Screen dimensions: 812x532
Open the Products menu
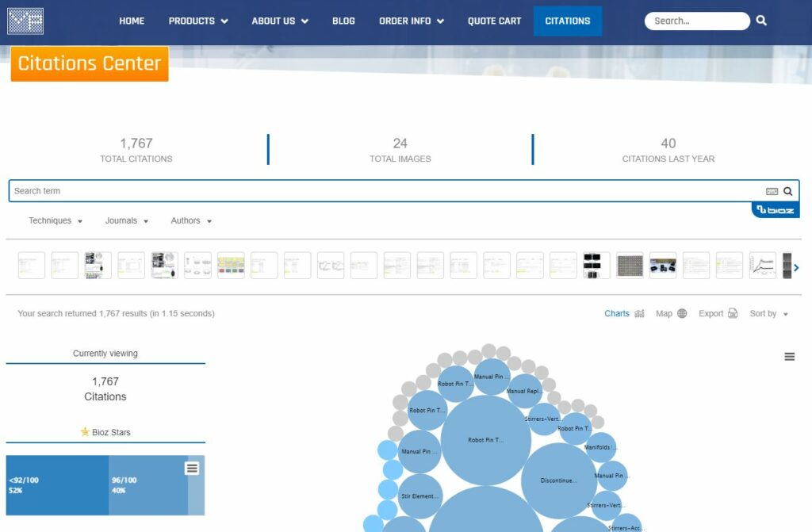198,21
